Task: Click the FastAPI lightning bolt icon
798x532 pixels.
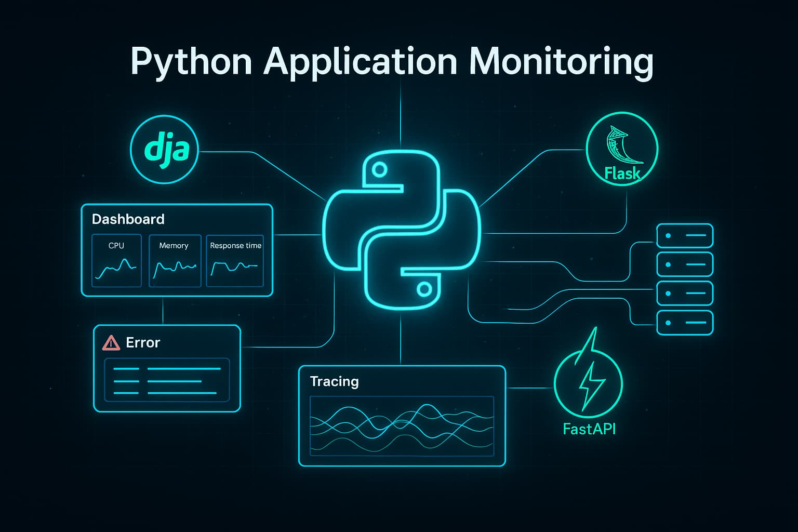Action: [x=589, y=371]
